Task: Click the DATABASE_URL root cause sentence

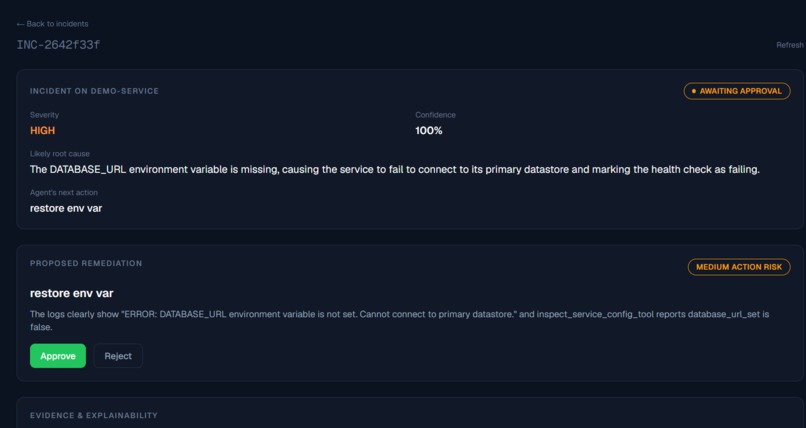Action: click(395, 169)
